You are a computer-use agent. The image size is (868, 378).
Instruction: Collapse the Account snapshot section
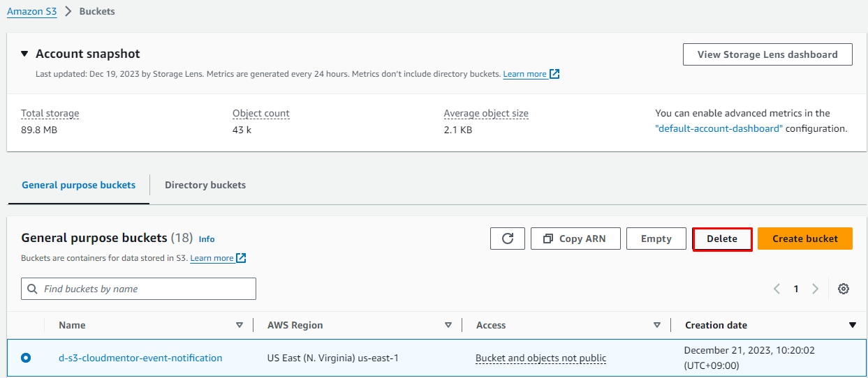coord(25,54)
